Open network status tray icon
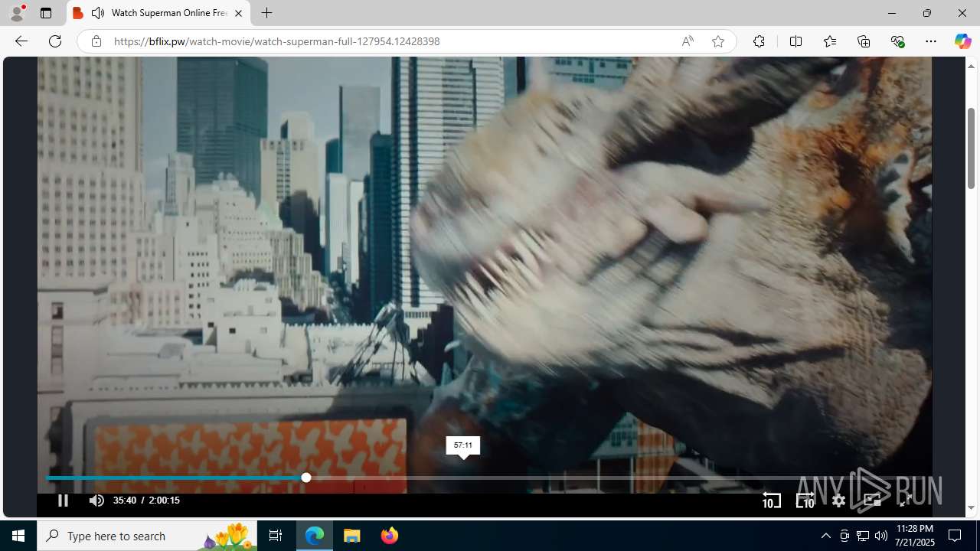Viewport: 980px width, 551px height. (x=863, y=536)
